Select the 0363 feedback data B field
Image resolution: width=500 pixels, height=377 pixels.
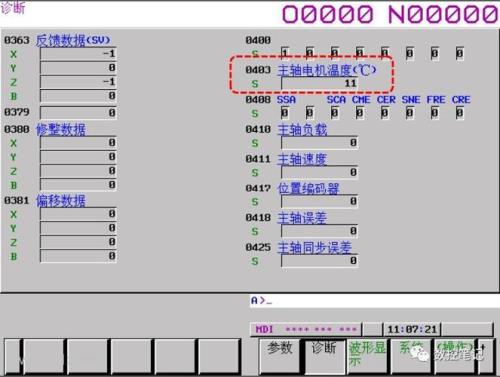click(x=78, y=96)
